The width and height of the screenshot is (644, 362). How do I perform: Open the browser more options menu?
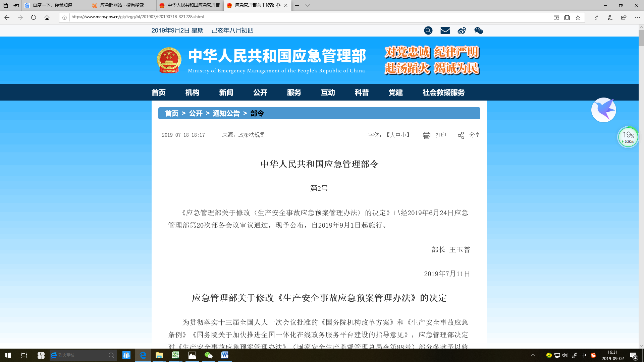point(637,17)
